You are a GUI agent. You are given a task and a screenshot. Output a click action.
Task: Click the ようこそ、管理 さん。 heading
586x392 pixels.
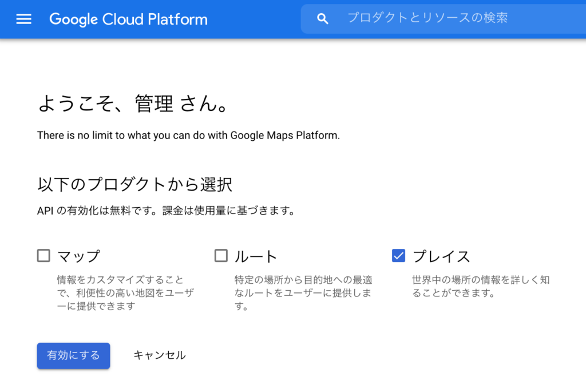[133, 104]
